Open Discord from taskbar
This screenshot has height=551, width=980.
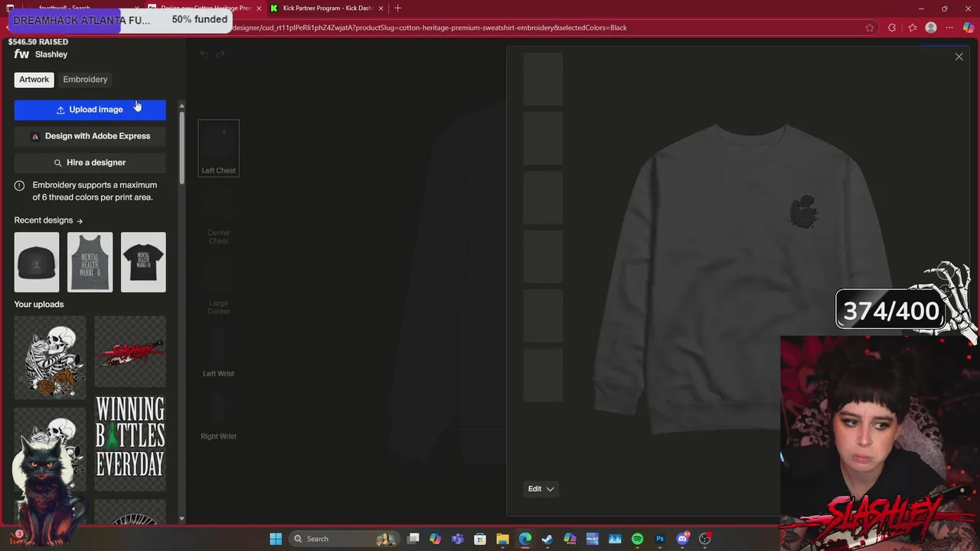(x=682, y=539)
